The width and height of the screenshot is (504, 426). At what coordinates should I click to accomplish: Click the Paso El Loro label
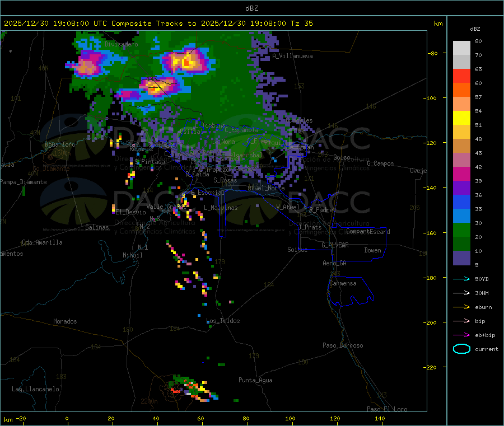[388, 409]
